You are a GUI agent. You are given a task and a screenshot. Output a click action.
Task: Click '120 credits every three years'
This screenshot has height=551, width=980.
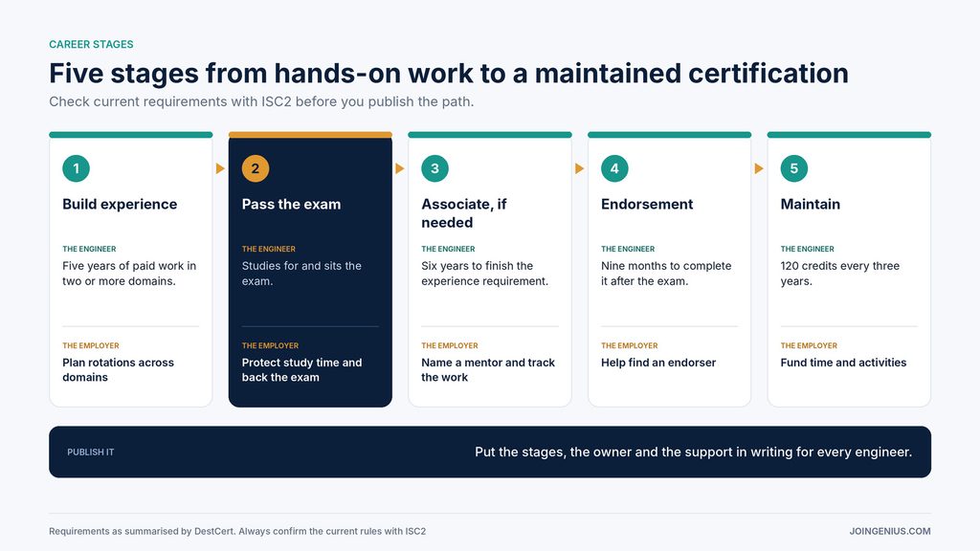(x=840, y=274)
